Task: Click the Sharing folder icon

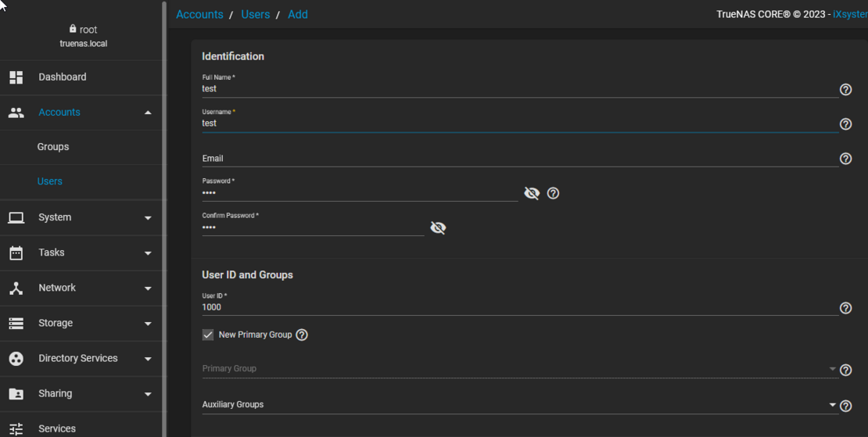Action: [16, 394]
